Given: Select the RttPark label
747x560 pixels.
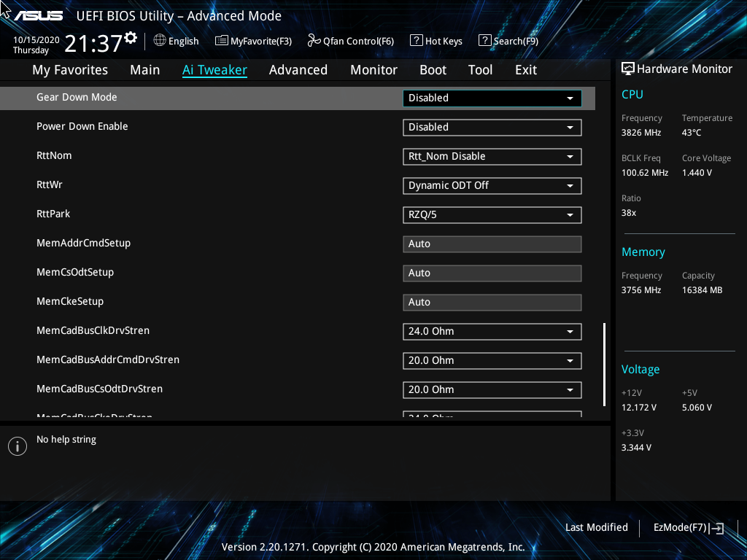Looking at the screenshot, I should 53,214.
